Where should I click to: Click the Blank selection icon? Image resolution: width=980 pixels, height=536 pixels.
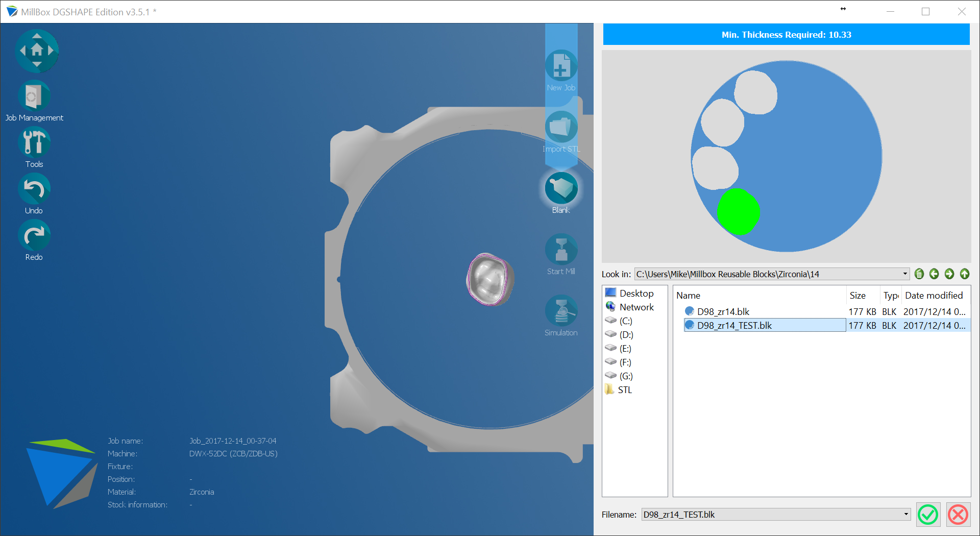click(560, 188)
